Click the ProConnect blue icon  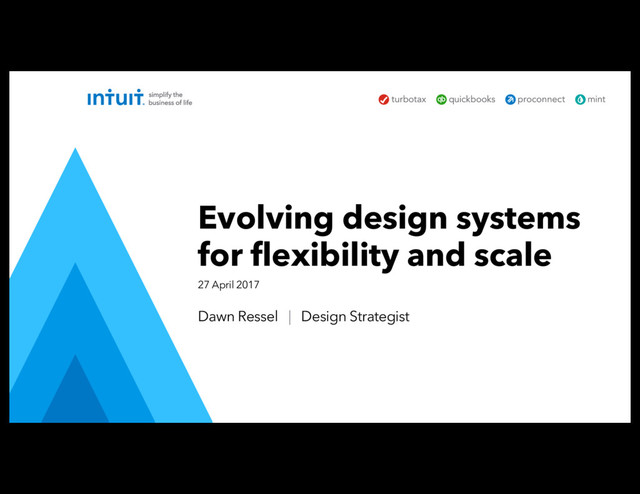[x=510, y=100]
